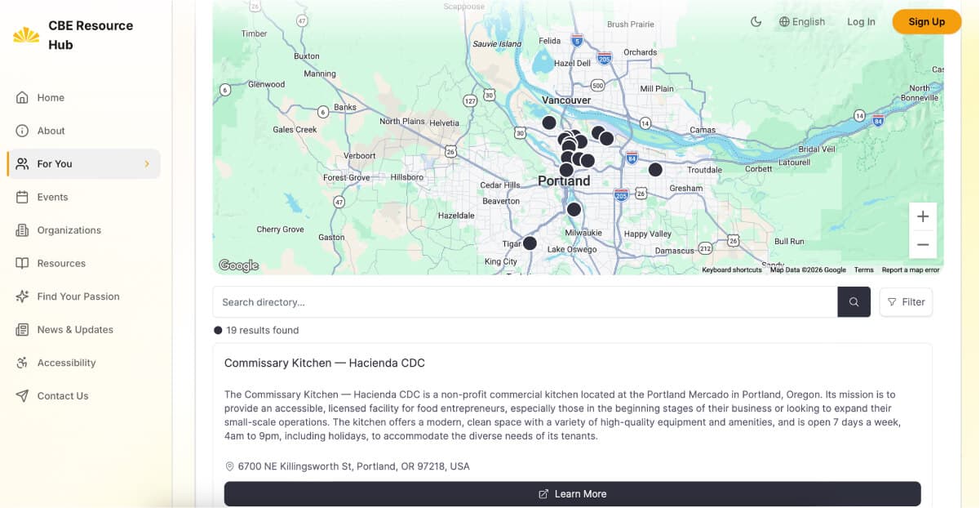Viewport: 980px width, 508px height.
Task: Open the map Terms link
Action: coord(863,270)
